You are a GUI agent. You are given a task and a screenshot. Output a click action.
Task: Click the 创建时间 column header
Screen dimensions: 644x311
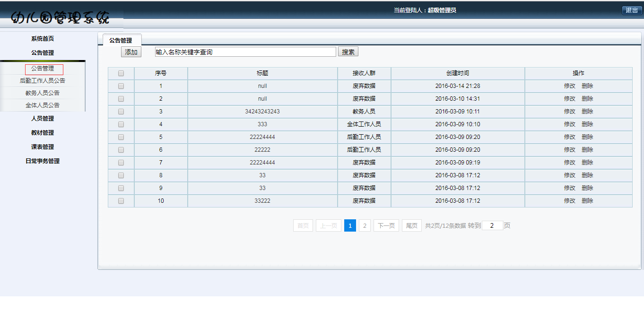458,73
